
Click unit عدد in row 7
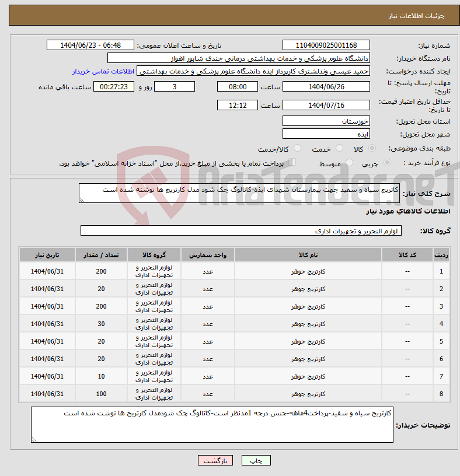(x=208, y=376)
